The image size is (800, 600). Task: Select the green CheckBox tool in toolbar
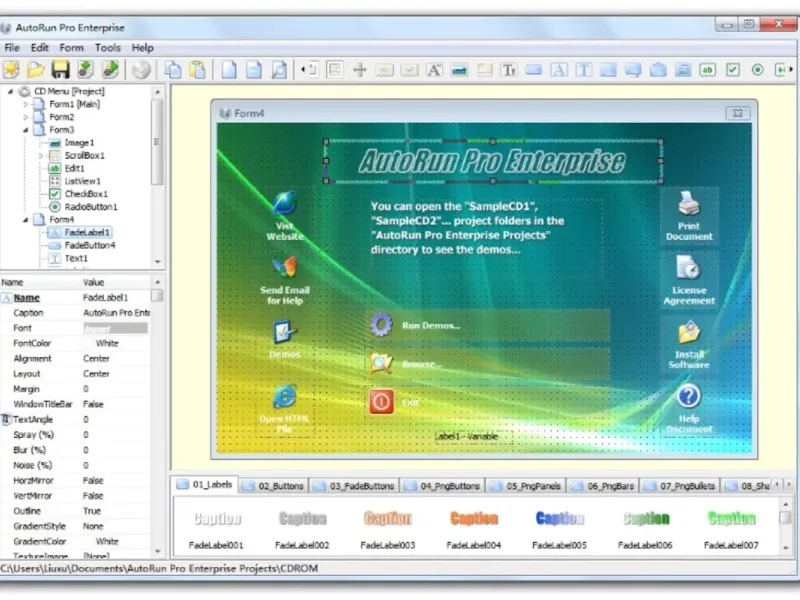click(733, 70)
